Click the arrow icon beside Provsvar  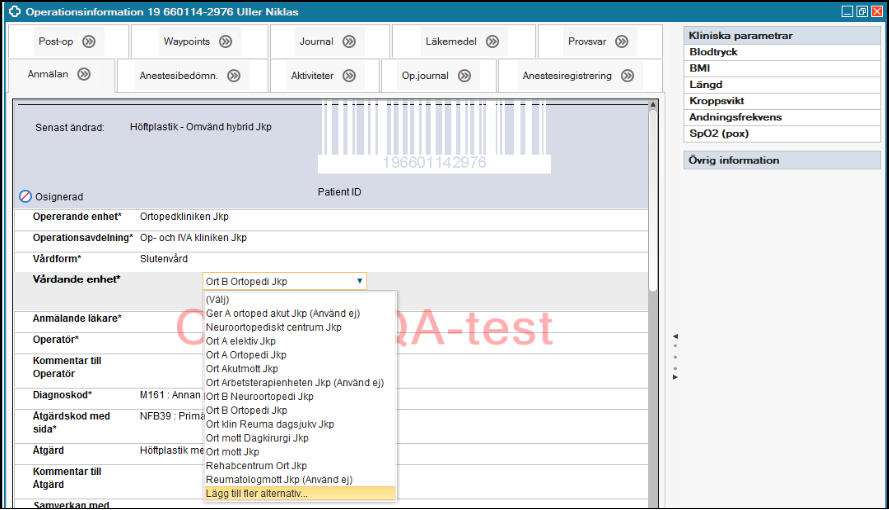(621, 42)
